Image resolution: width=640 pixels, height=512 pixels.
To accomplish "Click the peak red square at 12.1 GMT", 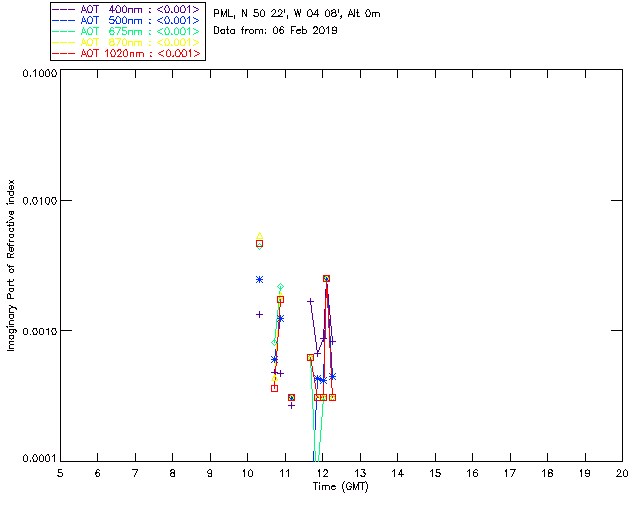I will click(326, 278).
